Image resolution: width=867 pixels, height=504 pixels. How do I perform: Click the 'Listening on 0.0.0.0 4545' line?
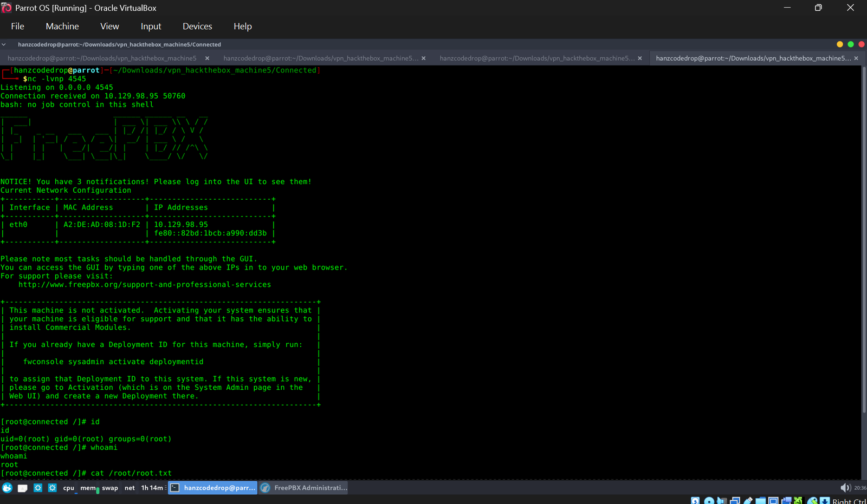pyautogui.click(x=57, y=88)
